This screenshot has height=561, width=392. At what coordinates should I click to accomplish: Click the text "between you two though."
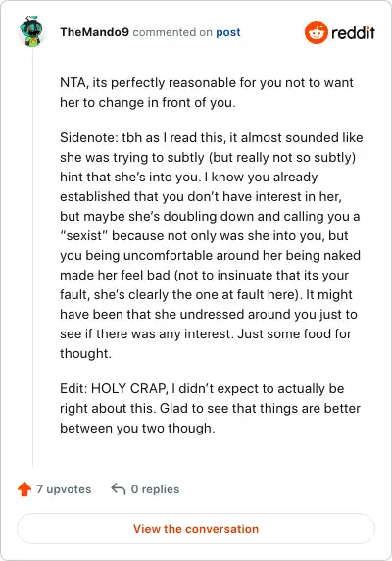(137, 428)
